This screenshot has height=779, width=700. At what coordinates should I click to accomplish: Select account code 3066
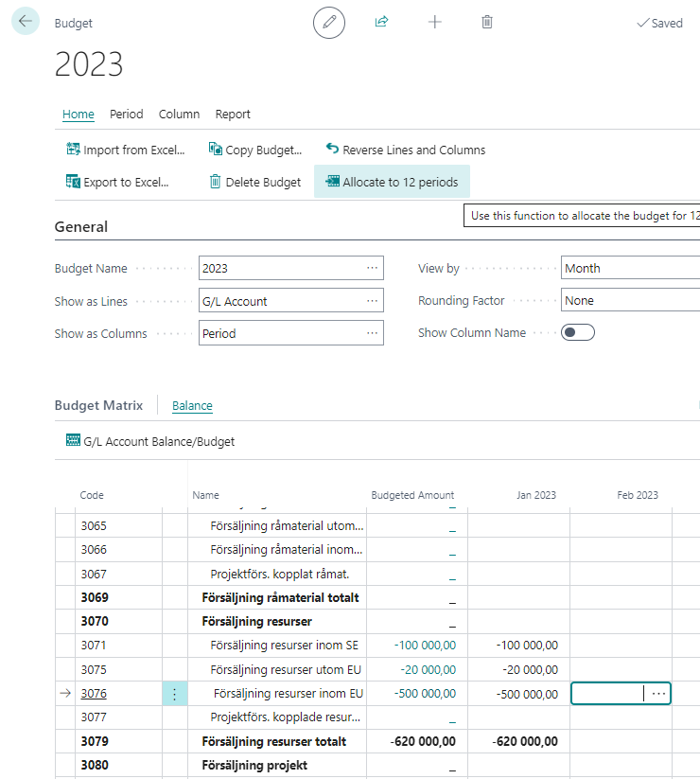(x=94, y=550)
